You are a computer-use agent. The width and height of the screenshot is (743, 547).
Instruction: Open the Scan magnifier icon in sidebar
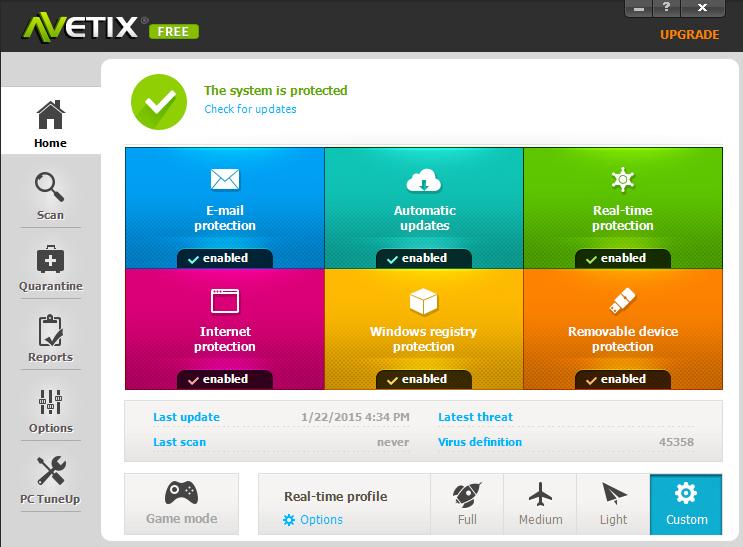tap(50, 187)
